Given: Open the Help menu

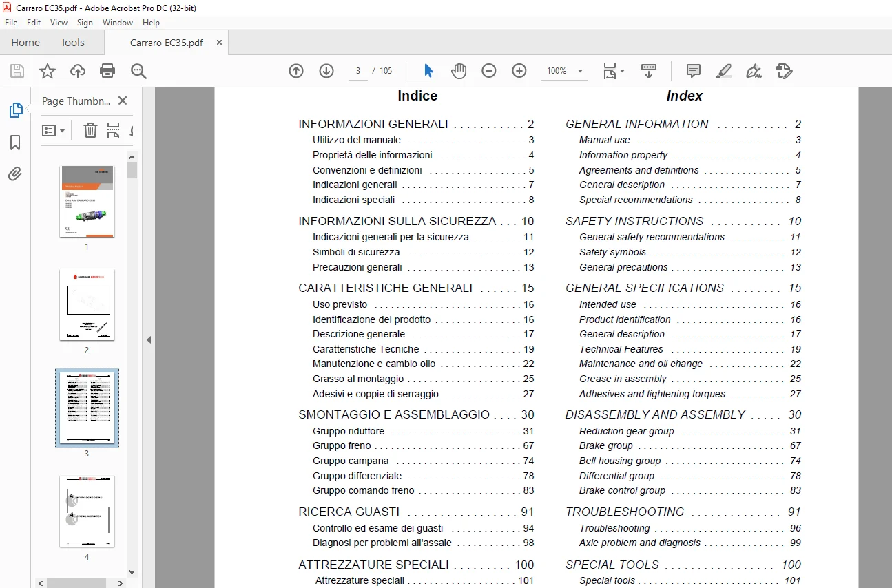Looking at the screenshot, I should click(151, 23).
